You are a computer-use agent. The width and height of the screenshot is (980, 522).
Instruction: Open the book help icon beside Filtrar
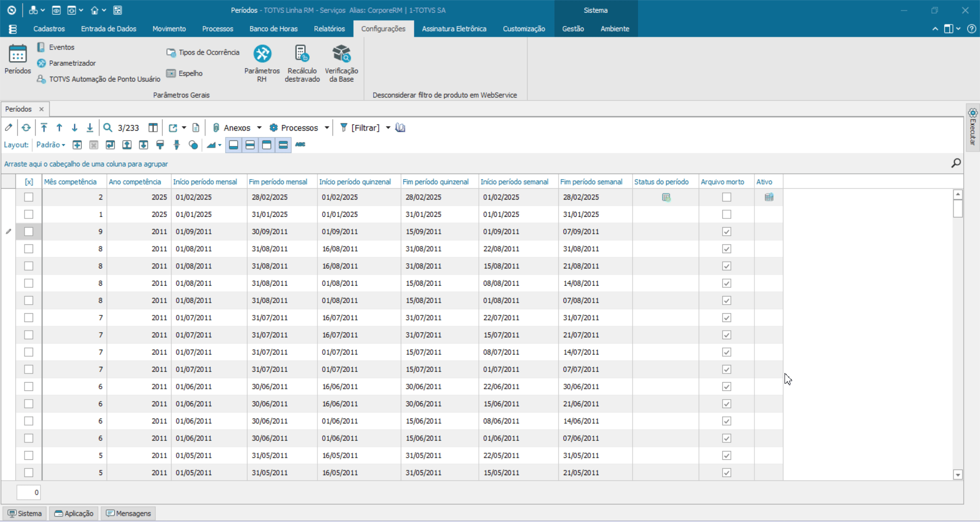click(x=401, y=128)
